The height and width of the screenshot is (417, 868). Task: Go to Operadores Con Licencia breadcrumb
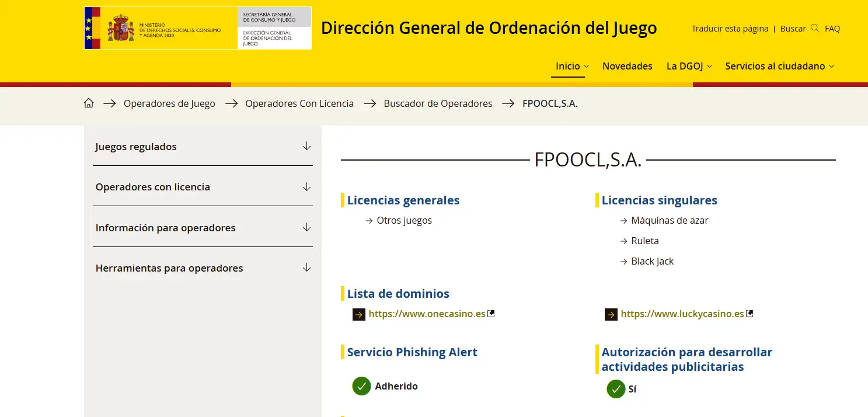[x=299, y=103]
